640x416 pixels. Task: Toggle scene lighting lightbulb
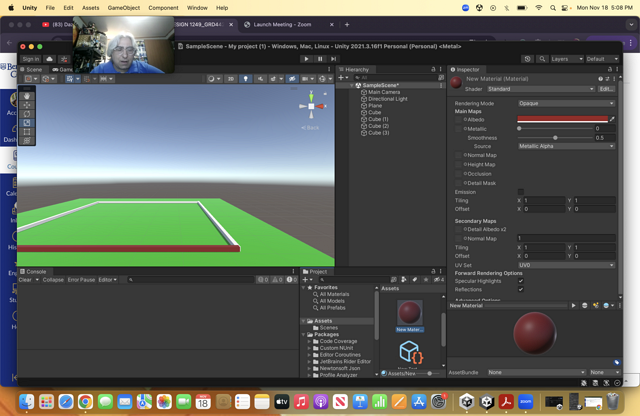[245, 79]
